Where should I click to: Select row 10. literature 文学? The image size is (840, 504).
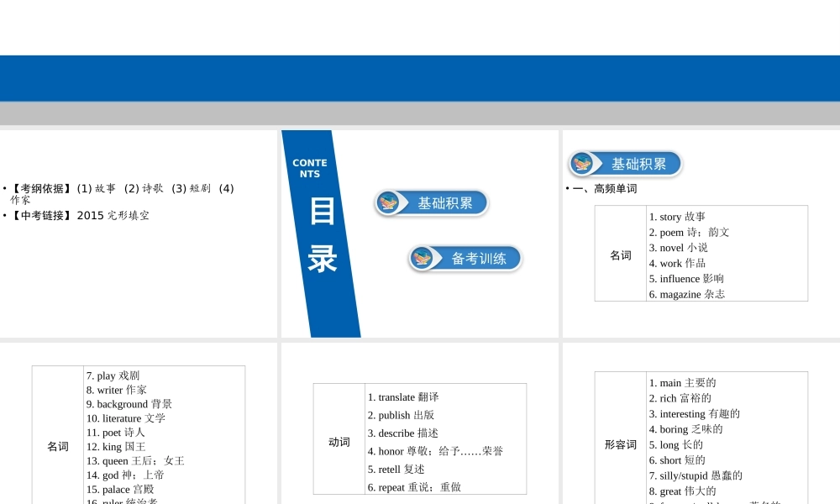126,418
